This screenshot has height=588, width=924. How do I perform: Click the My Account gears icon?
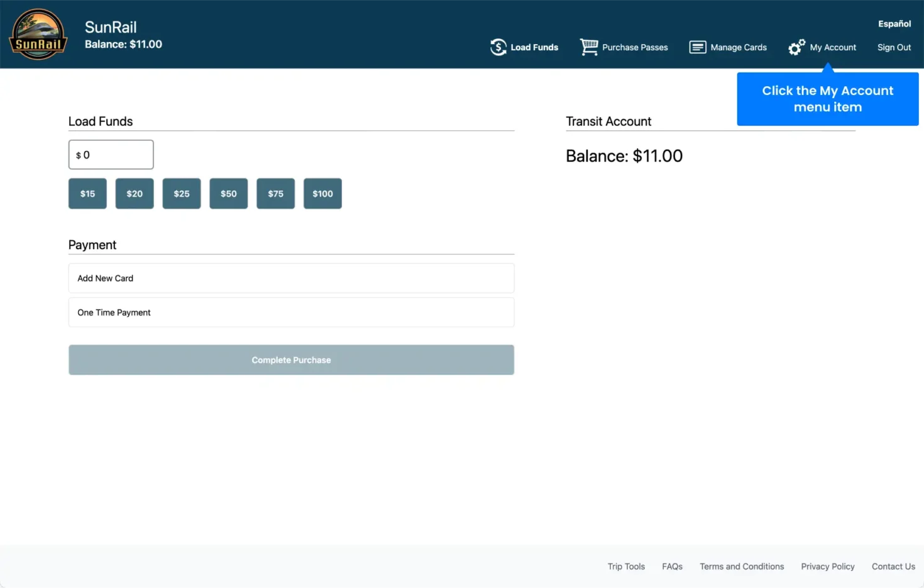[796, 47]
